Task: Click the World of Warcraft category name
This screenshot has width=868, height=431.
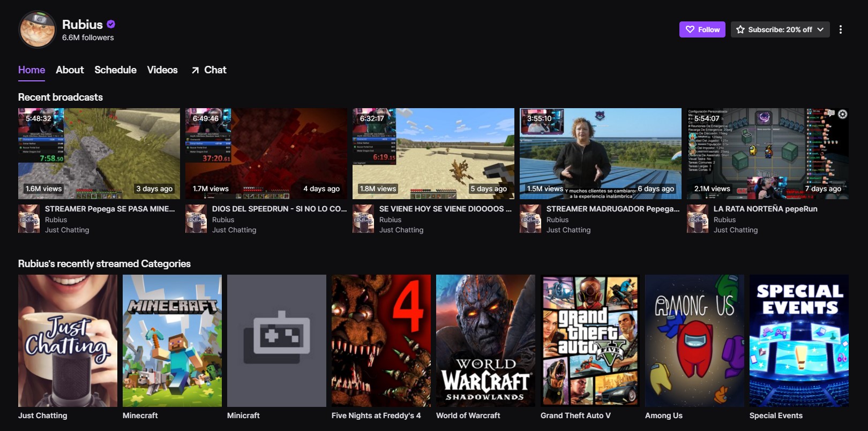Action: 468,415
